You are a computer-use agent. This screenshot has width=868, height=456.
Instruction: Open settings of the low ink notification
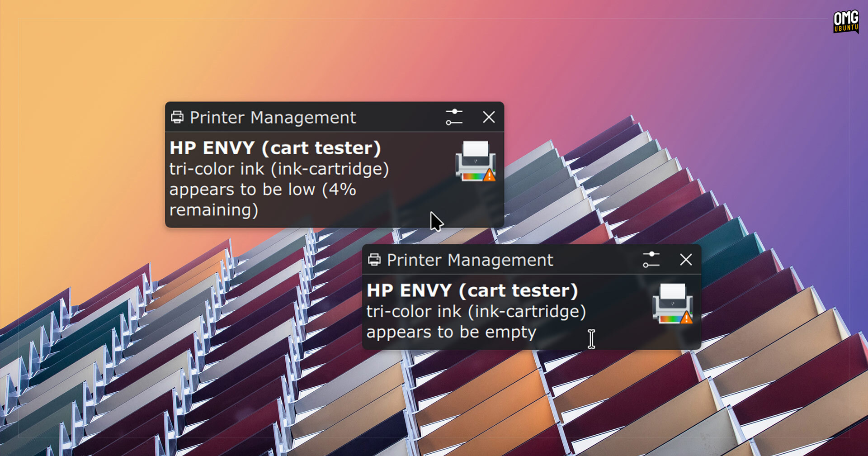coord(454,117)
